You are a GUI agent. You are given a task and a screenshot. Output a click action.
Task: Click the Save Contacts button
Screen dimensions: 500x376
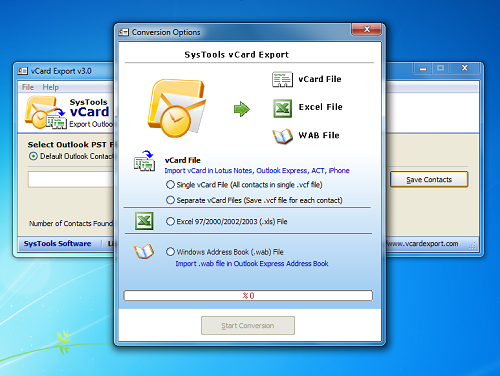[x=429, y=179]
